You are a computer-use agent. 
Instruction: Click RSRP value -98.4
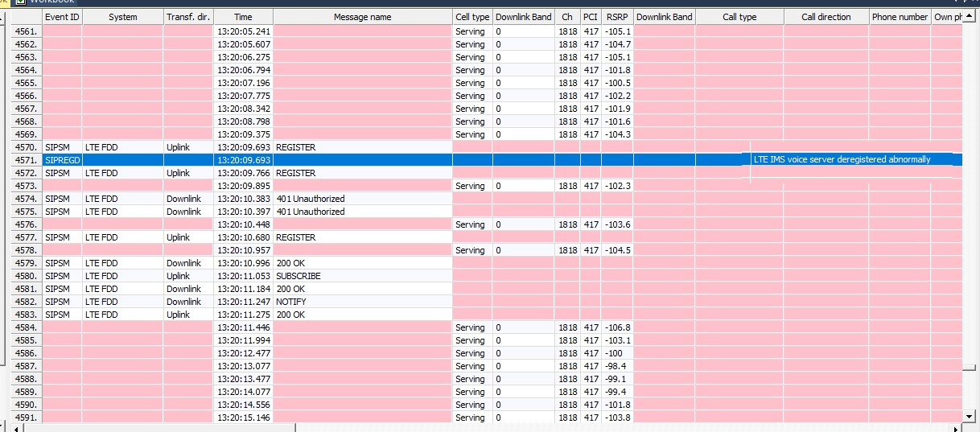tap(616, 366)
